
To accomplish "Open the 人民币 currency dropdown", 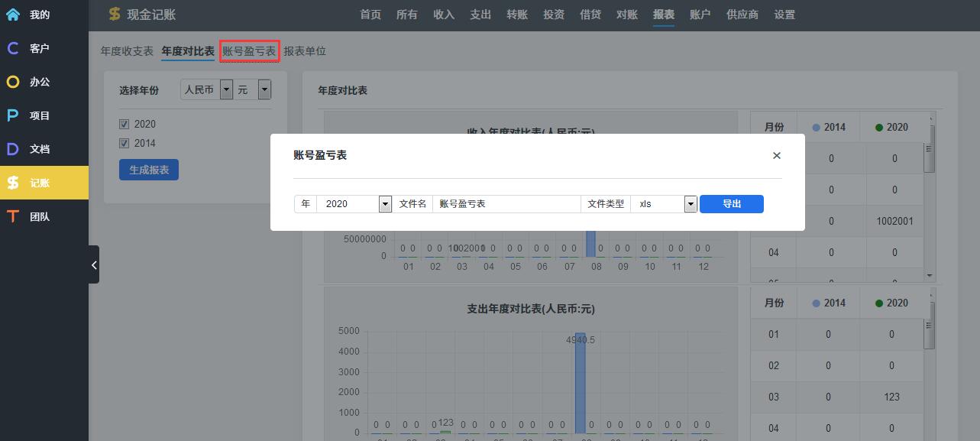I will point(226,90).
